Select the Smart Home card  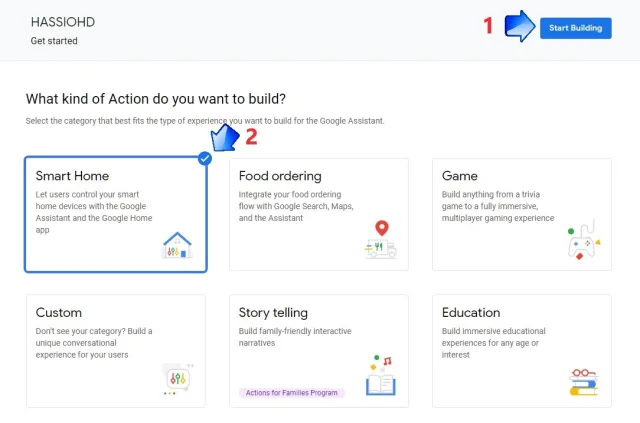(x=116, y=214)
